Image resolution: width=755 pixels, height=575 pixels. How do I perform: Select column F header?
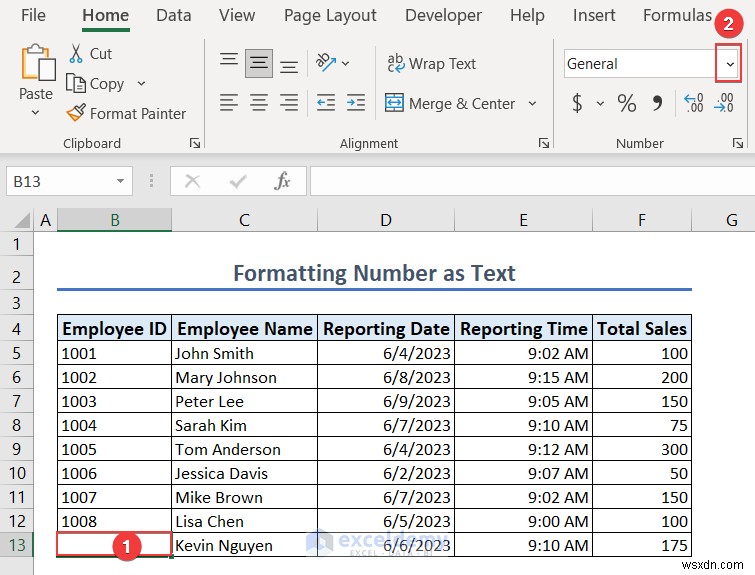pyautogui.click(x=642, y=220)
